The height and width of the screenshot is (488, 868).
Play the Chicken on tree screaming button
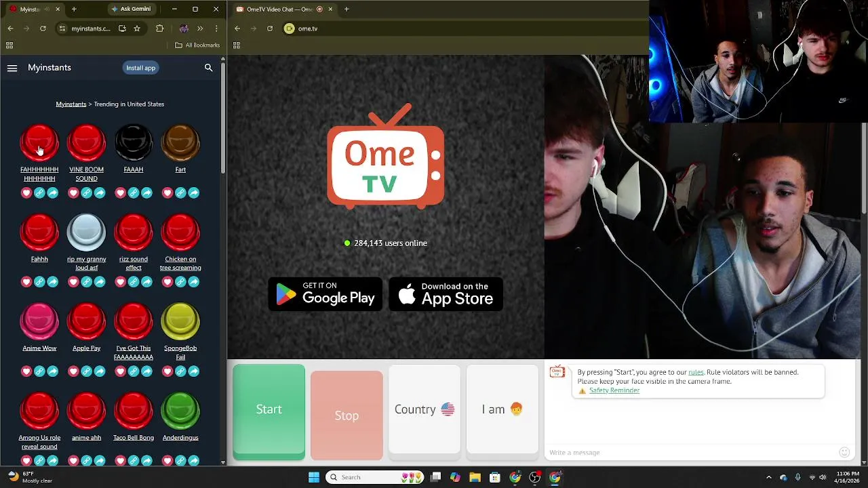pyautogui.click(x=180, y=232)
